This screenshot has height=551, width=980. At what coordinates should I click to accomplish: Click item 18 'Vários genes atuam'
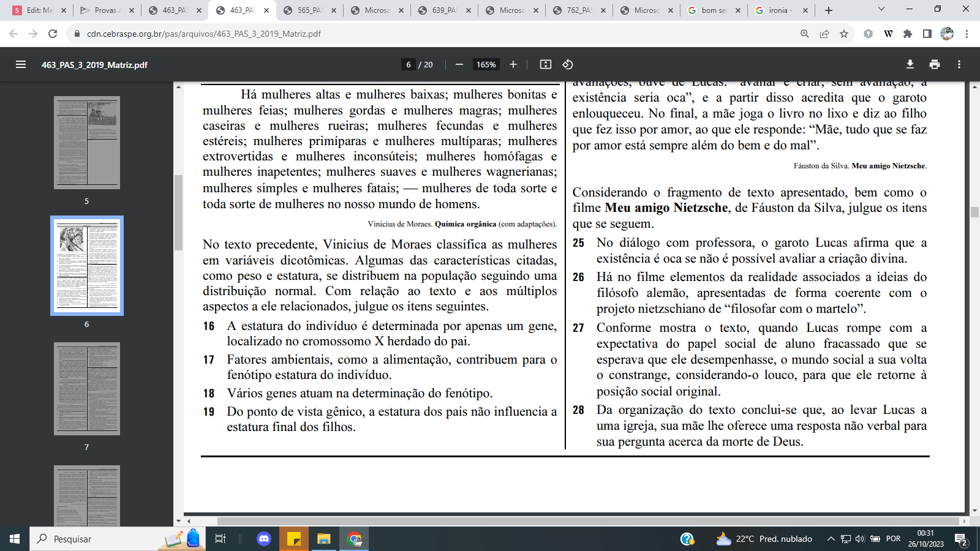coord(360,393)
